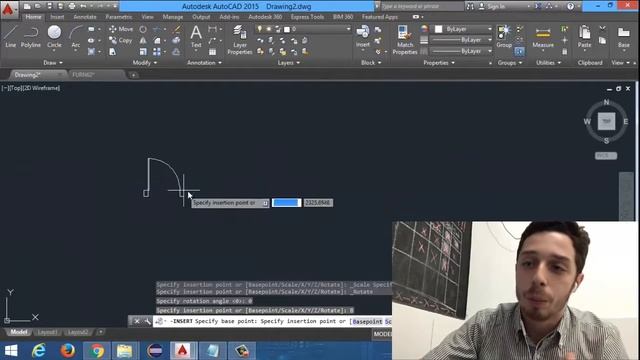
Task: Select the Polyline tool
Action: coord(31,37)
